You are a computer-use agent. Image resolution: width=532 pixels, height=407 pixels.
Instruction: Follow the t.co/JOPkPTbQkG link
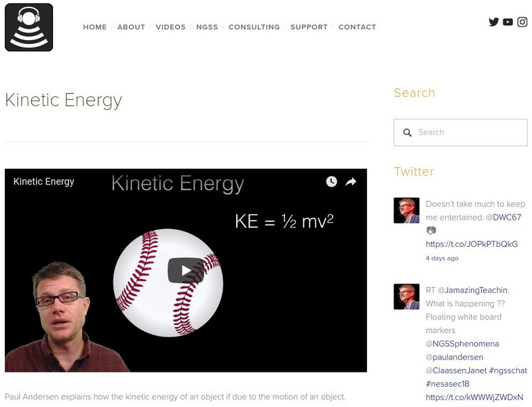point(472,244)
